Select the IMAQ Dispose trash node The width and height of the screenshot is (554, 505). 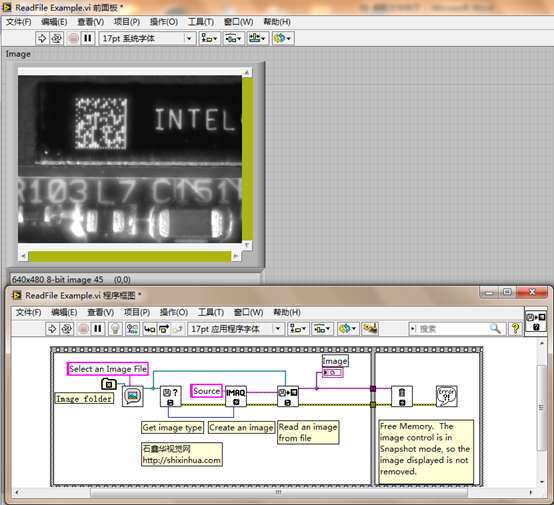[x=402, y=396]
